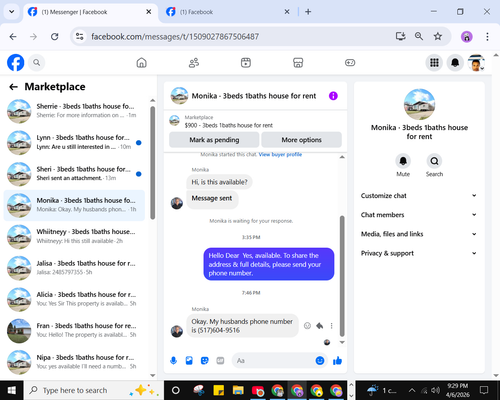Open the tab search dropdown arrow
Screen dimensions: 500x400
pyautogui.click(x=12, y=12)
